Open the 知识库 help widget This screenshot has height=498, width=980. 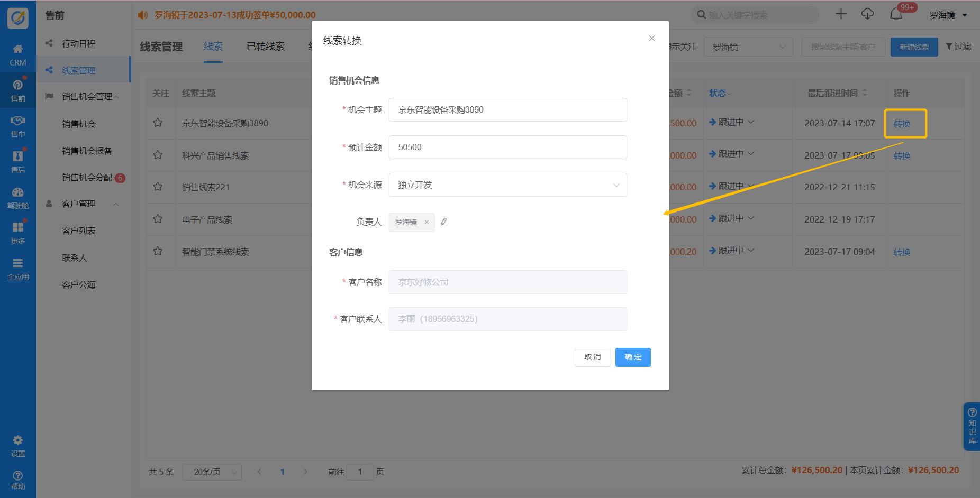point(972,426)
